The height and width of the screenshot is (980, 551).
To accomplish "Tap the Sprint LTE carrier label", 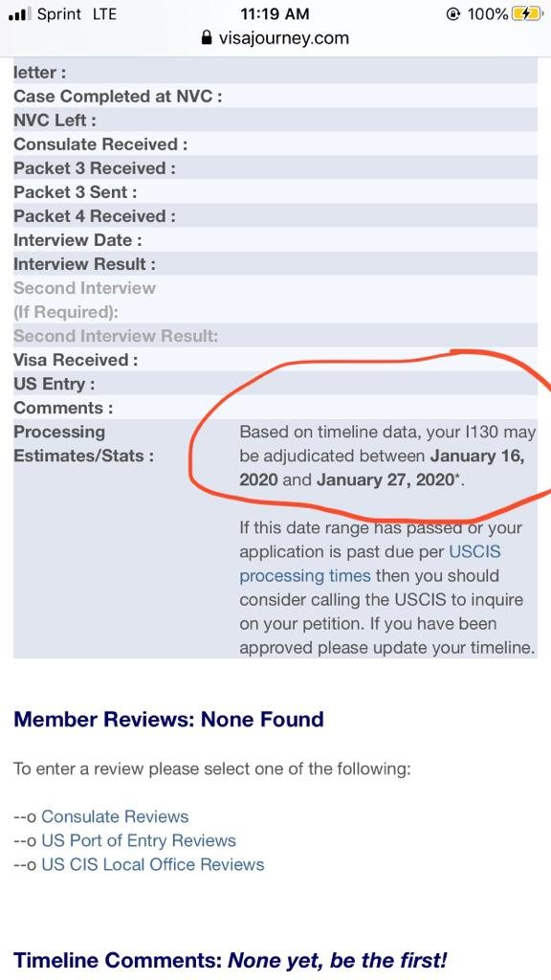I will [x=77, y=13].
